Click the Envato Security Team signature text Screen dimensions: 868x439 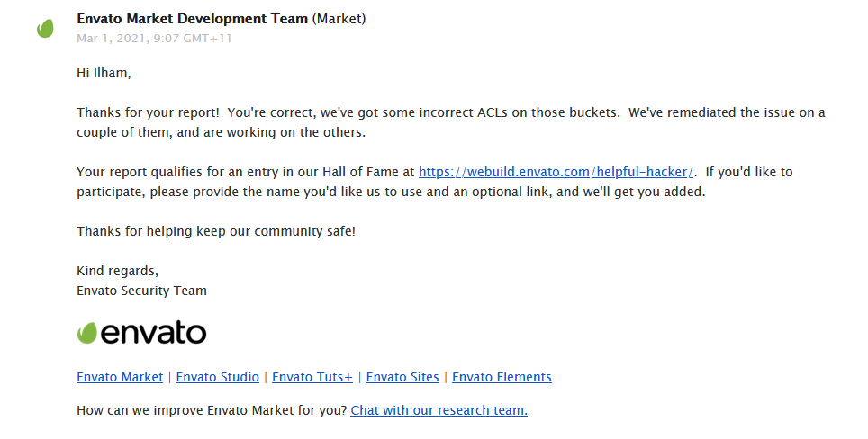point(141,291)
